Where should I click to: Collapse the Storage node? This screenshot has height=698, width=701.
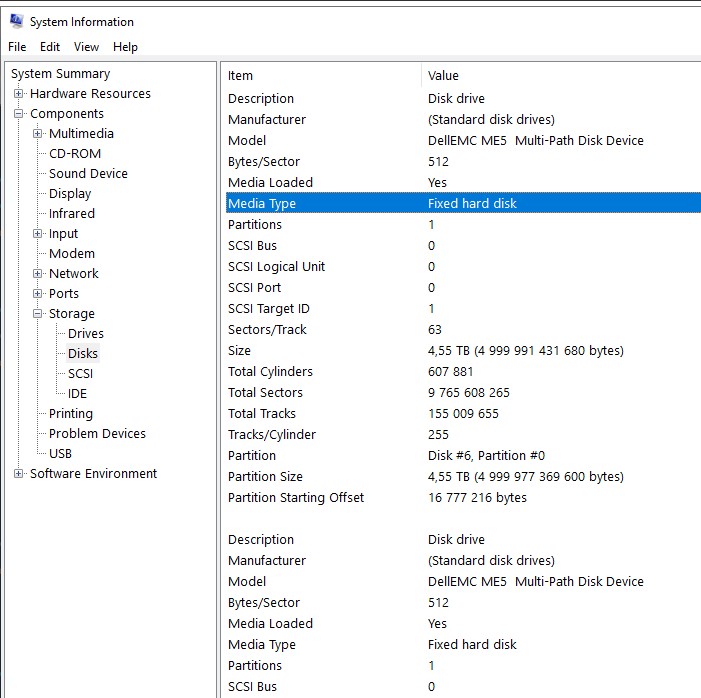[x=38, y=313]
